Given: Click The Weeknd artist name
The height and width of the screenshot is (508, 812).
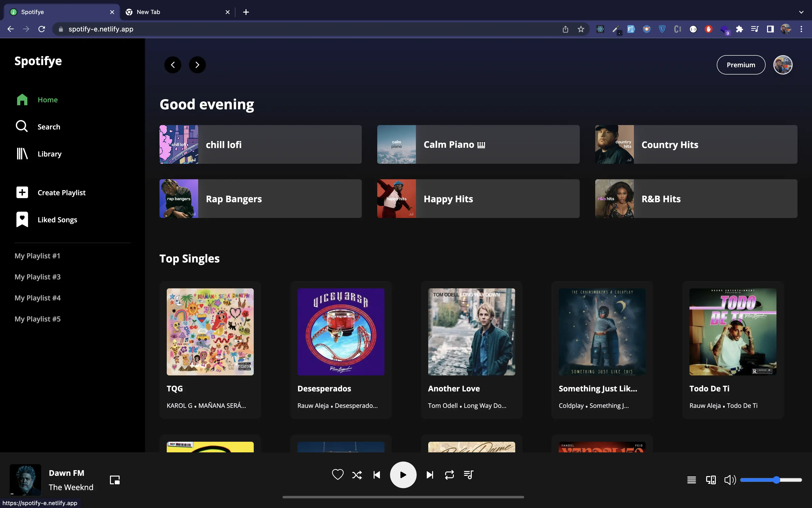Looking at the screenshot, I should (71, 487).
